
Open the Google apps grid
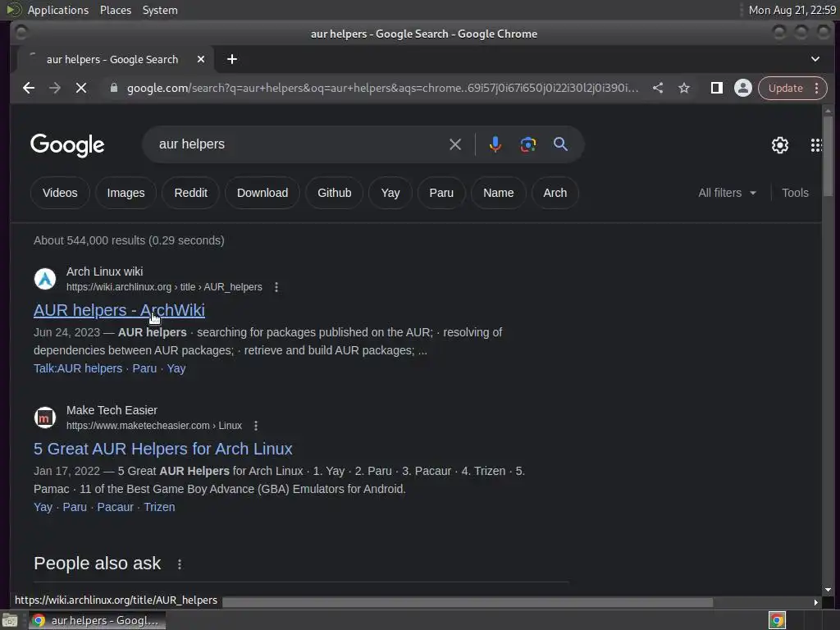tap(816, 144)
